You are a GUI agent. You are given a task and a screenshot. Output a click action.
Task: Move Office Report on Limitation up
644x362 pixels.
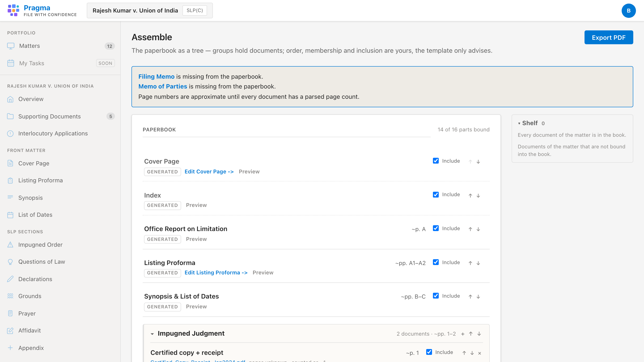[x=470, y=229]
